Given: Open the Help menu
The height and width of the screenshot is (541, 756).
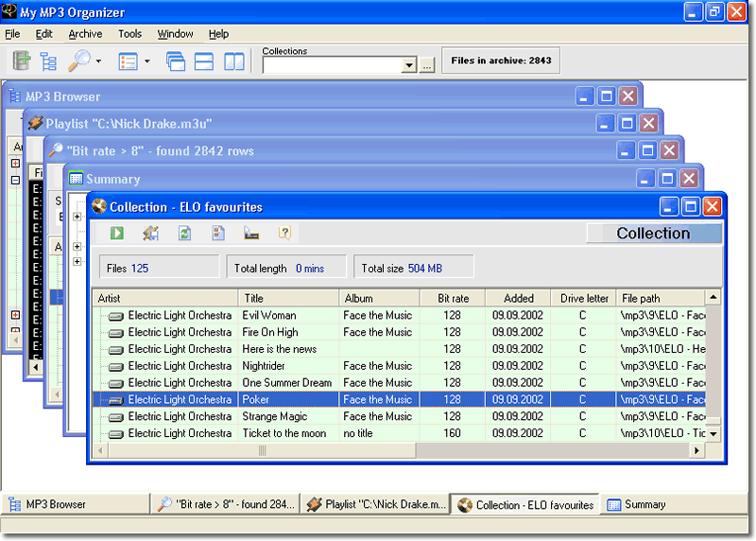Looking at the screenshot, I should click(x=218, y=34).
